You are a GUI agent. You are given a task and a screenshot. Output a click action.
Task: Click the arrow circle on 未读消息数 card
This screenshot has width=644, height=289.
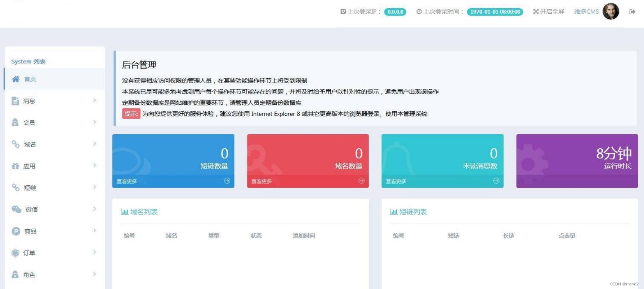[496, 181]
